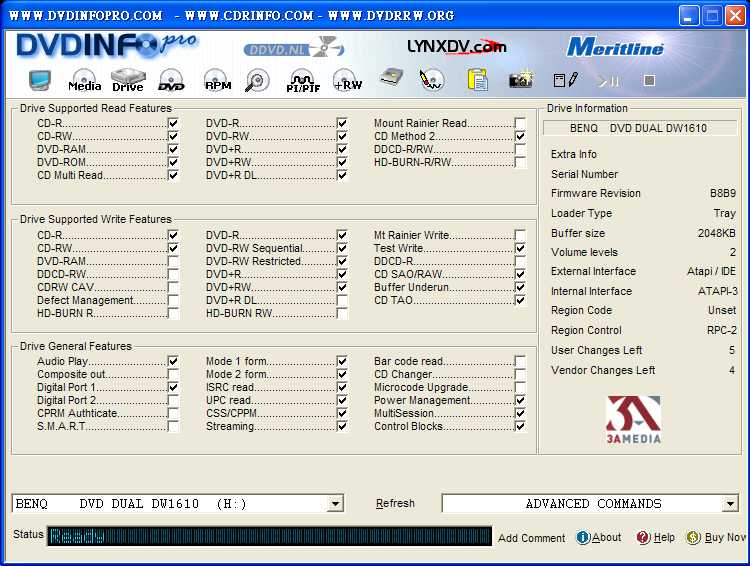Image resolution: width=750 pixels, height=566 pixels.
Task: Open the disc magnifier scan tool
Action: pos(257,80)
